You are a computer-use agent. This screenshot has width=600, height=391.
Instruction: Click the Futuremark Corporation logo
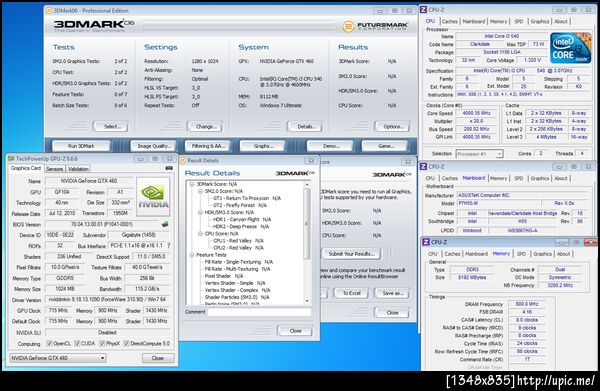(x=375, y=26)
